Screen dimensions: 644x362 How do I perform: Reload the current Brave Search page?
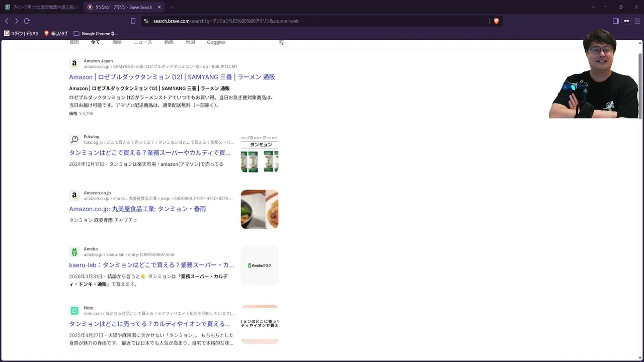coord(27,21)
